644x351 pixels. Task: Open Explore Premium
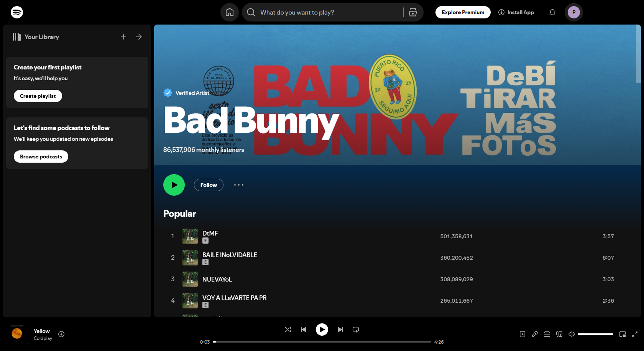click(x=463, y=12)
